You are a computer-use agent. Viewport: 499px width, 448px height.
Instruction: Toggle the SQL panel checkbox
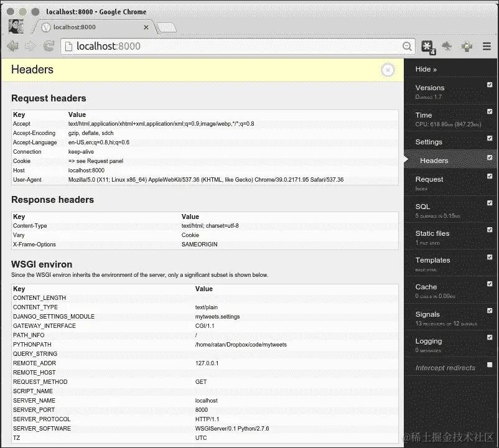tap(490, 203)
